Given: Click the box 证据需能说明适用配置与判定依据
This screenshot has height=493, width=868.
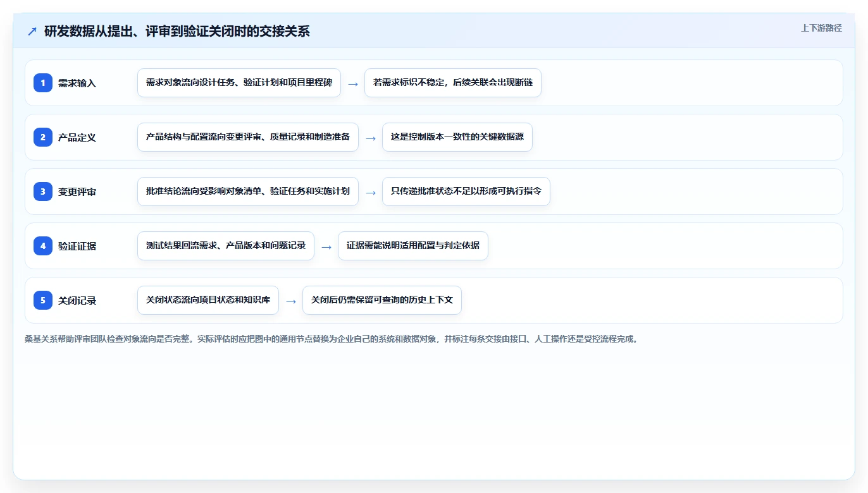Looking at the screenshot, I should pos(413,246).
